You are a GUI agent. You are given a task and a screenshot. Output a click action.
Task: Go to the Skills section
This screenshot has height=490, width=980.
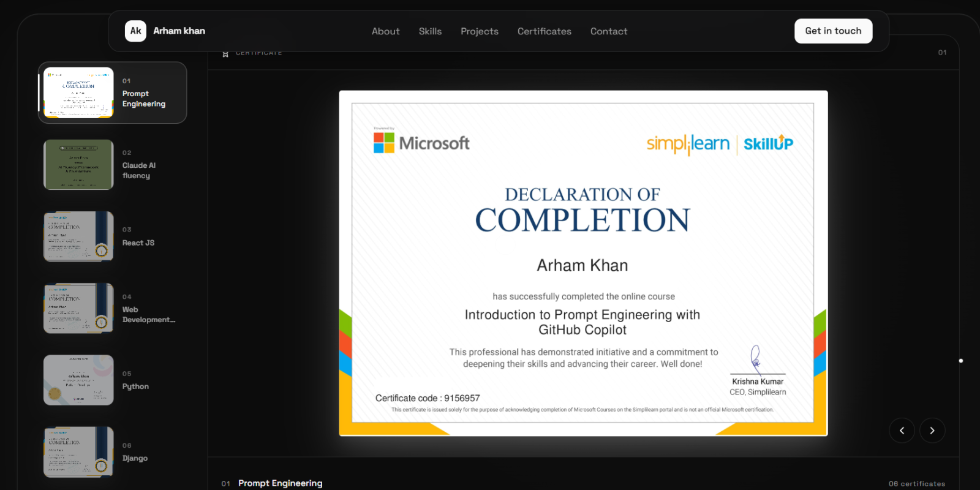(430, 31)
